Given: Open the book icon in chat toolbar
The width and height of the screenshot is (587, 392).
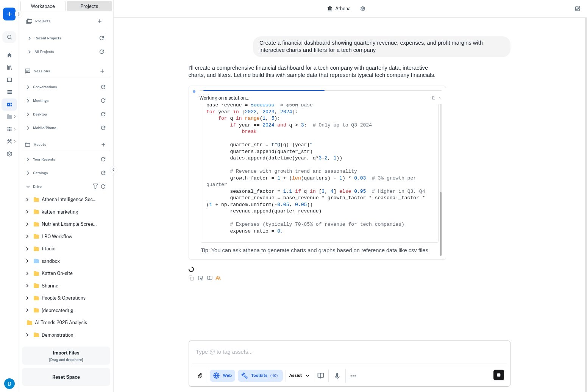Looking at the screenshot, I should click(x=320, y=376).
